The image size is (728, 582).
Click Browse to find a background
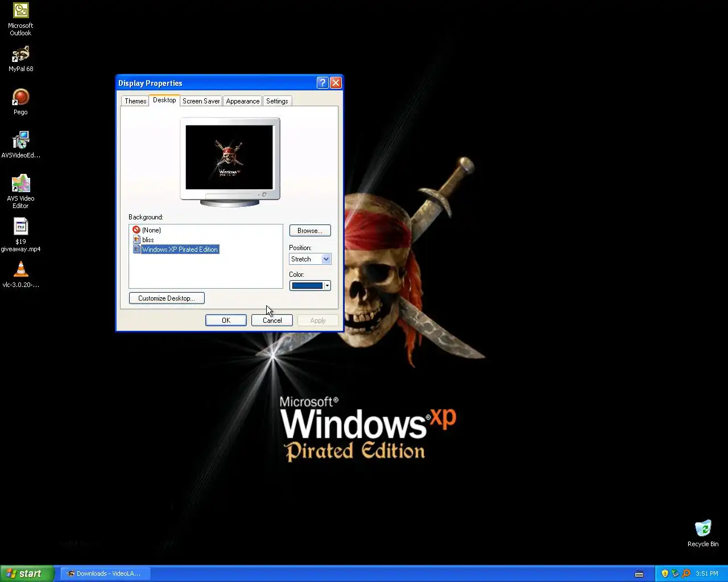click(x=310, y=231)
